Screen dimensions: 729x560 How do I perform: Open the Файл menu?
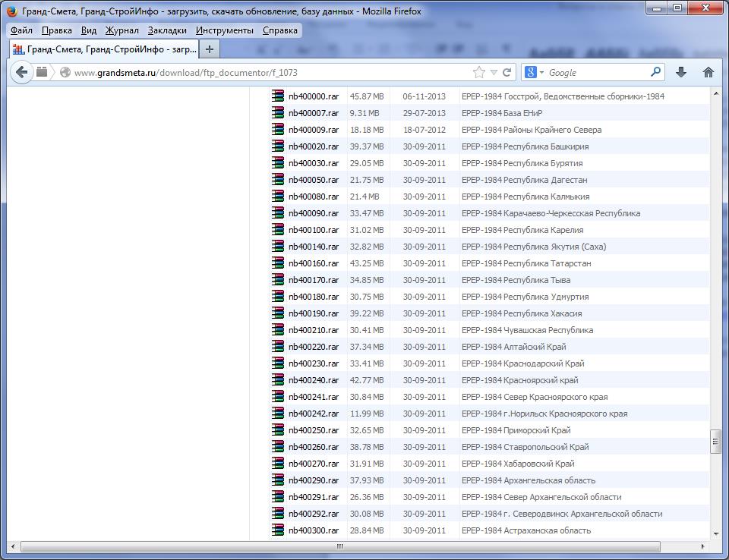click(21, 30)
